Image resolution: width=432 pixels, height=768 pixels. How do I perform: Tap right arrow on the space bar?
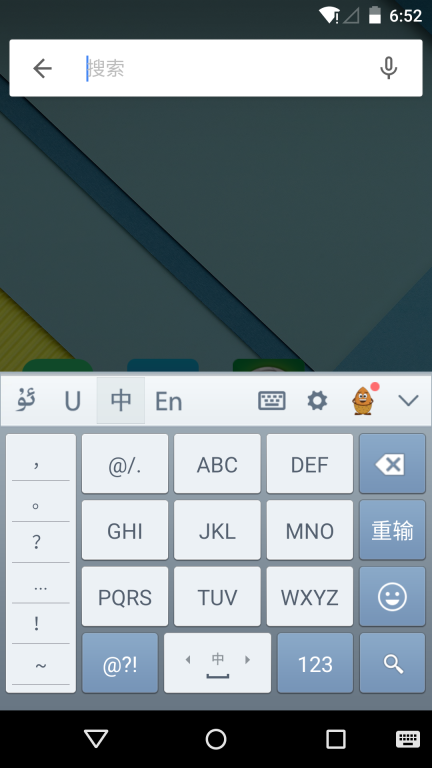(247, 660)
